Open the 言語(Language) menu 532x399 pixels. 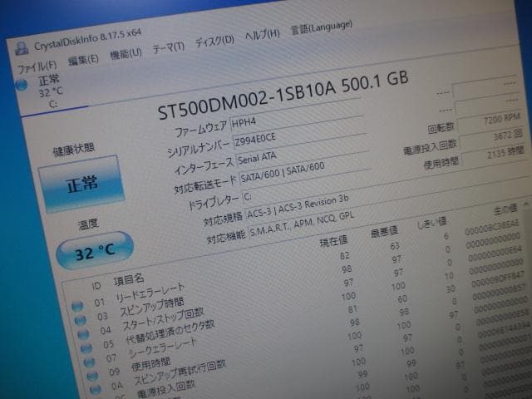[x=322, y=27]
